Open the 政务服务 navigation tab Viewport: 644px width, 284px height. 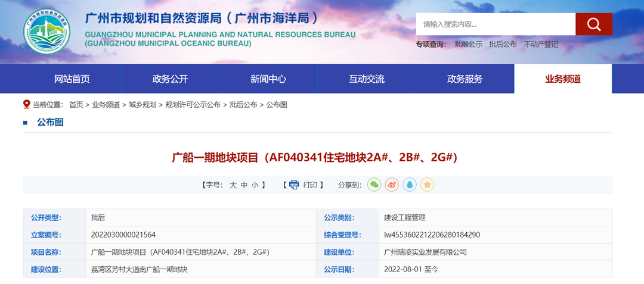[x=465, y=79]
